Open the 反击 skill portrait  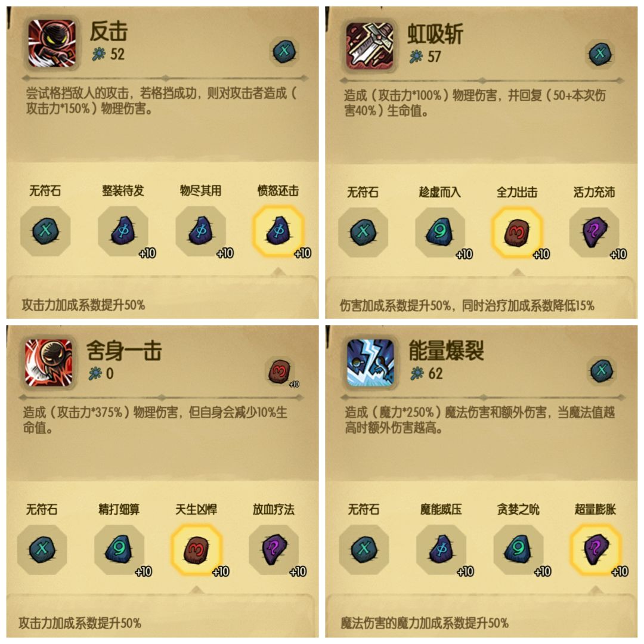click(x=52, y=43)
